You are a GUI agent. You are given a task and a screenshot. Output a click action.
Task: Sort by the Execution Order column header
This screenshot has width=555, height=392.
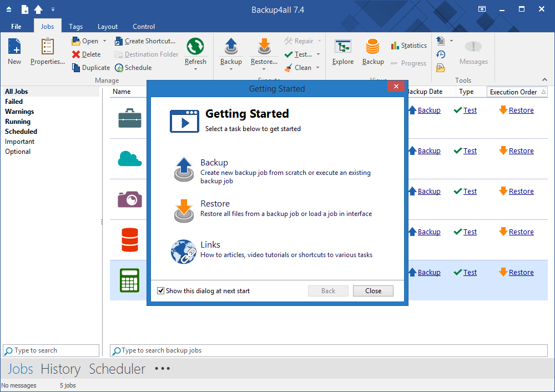coord(513,92)
